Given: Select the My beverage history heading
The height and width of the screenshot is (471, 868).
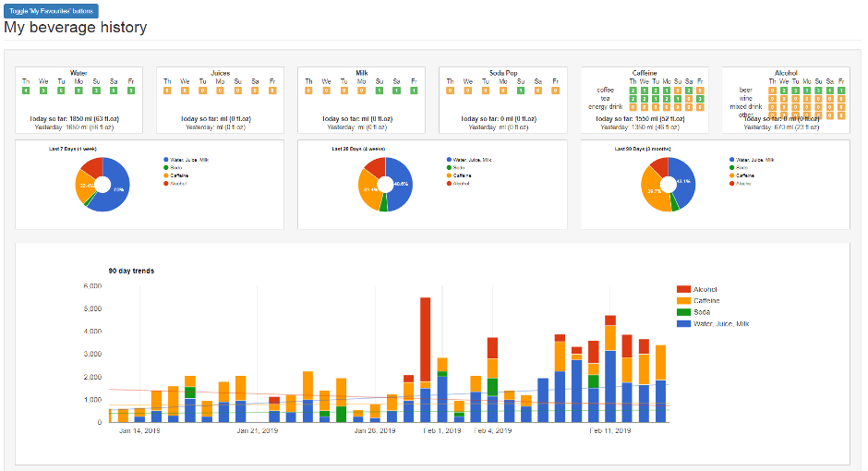Looking at the screenshot, I should (x=76, y=27).
